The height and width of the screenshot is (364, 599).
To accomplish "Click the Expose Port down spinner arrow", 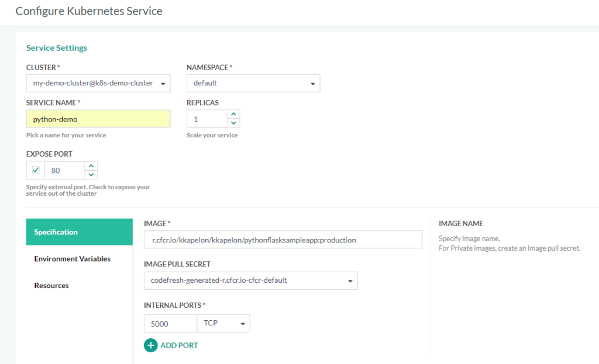I will pos(91,174).
